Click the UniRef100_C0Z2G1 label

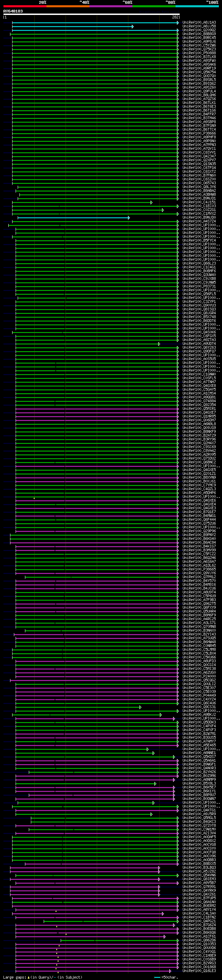(x=199, y=210)
